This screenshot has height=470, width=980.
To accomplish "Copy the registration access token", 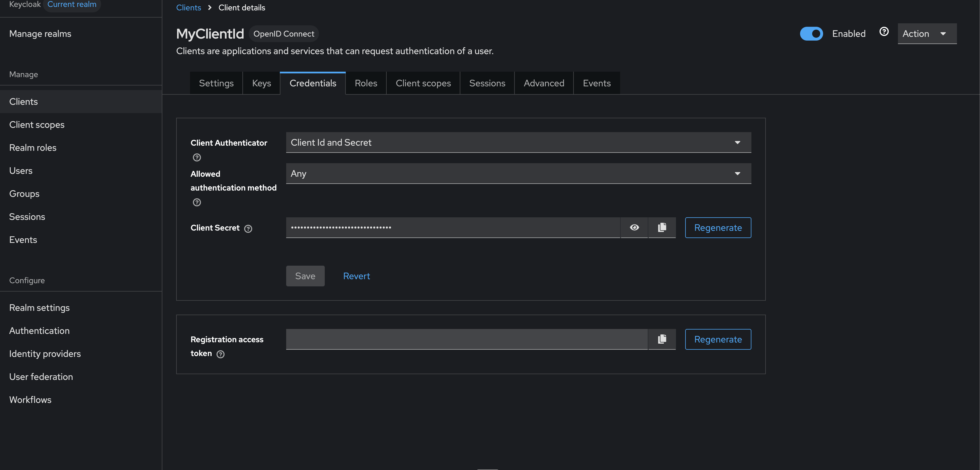I will (x=662, y=339).
